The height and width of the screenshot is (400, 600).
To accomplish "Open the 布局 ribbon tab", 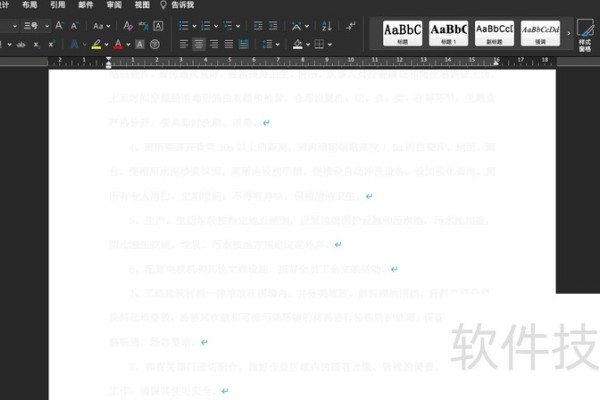I will click(x=29, y=5).
